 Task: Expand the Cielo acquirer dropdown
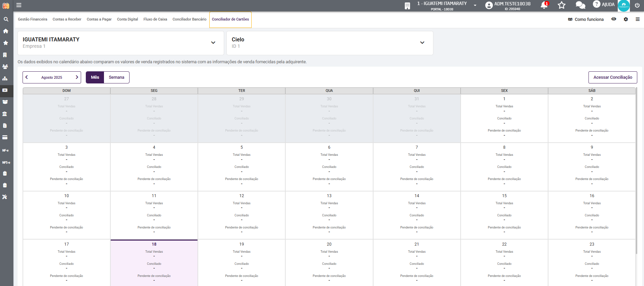(x=422, y=43)
